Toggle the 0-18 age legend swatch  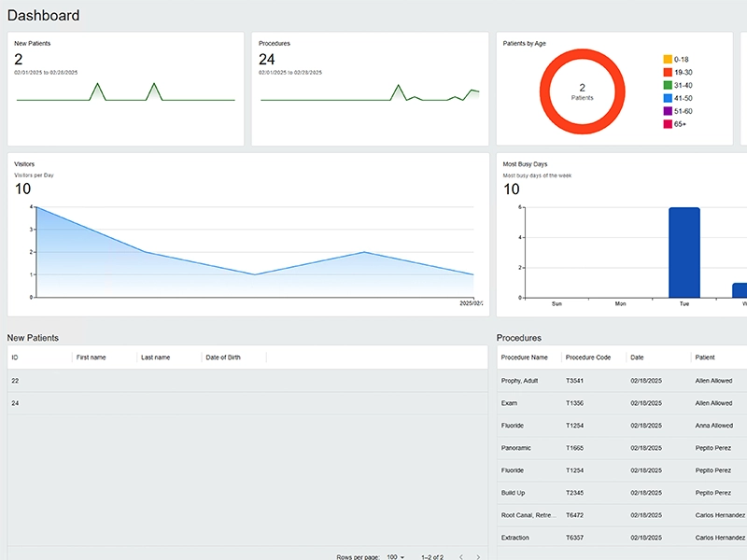click(667, 59)
